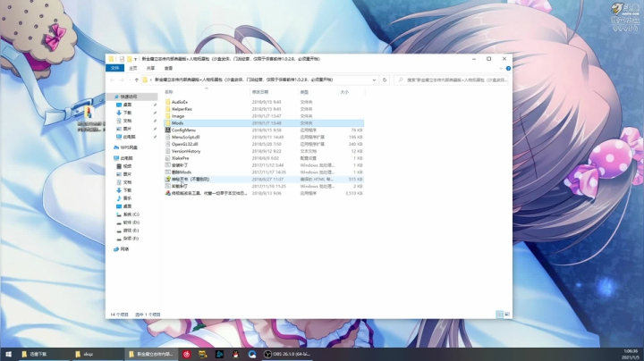Sort by the 修改日期 column header
This screenshot has height=361, width=644.
tap(260, 92)
